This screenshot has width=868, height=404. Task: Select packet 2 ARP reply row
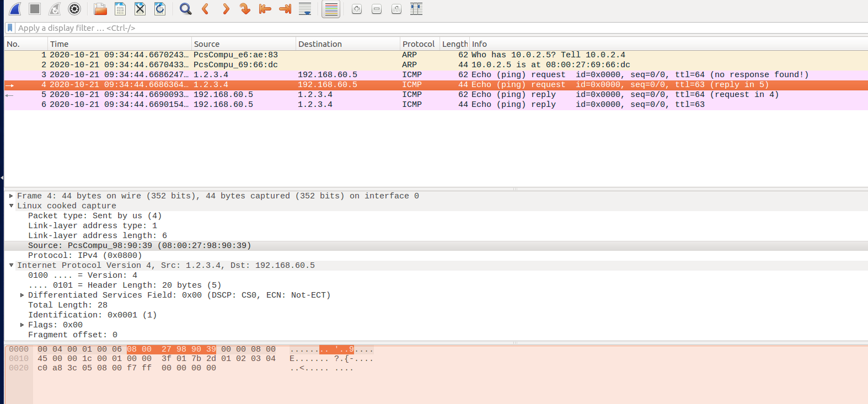coord(436,65)
